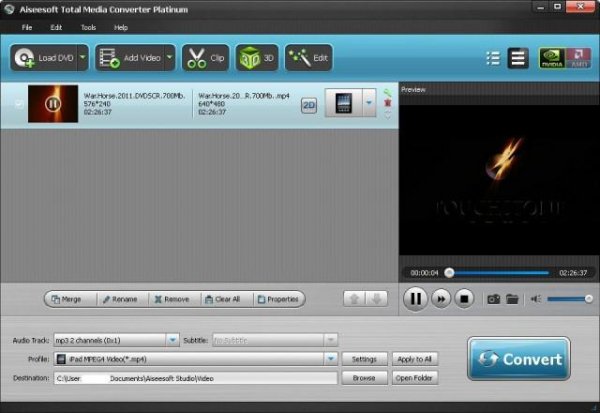600x413 pixels.
Task: Toggle AMD acceleration icon
Action: point(578,58)
